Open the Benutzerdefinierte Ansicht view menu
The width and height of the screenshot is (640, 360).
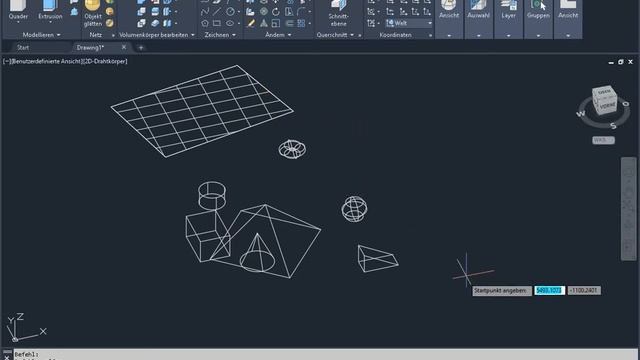(x=46, y=61)
